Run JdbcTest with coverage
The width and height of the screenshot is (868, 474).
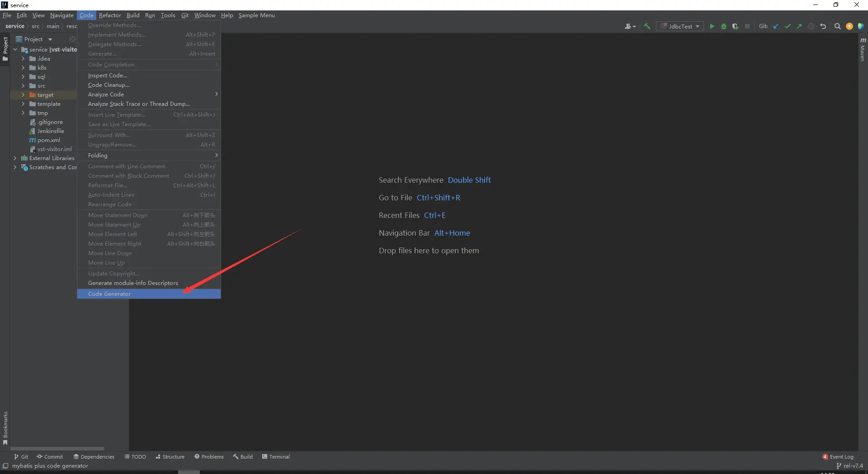pos(736,26)
